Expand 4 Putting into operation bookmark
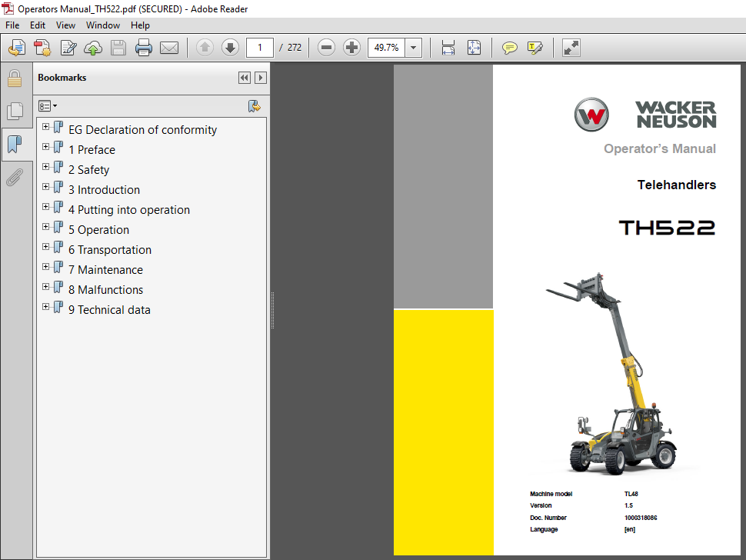Image resolution: width=746 pixels, height=560 pixels. coord(45,206)
